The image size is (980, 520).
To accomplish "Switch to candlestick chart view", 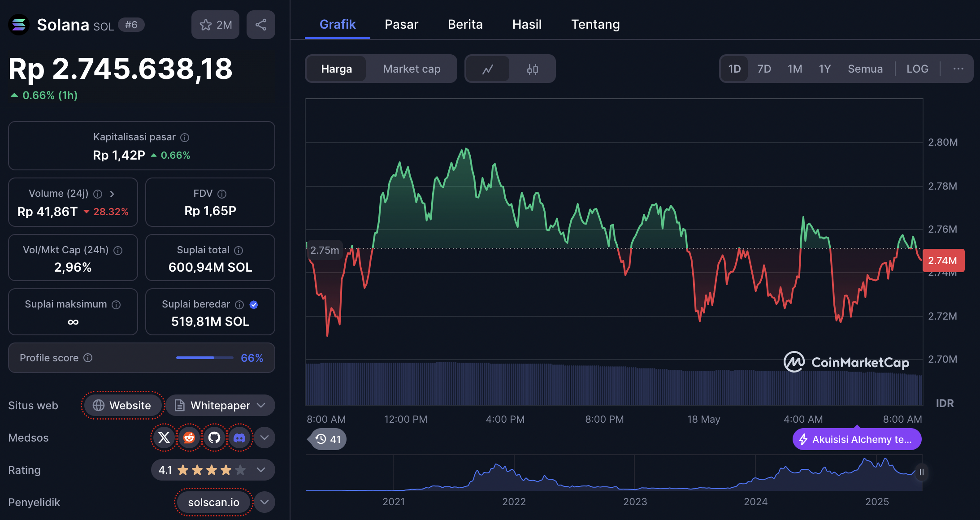I will (x=532, y=69).
